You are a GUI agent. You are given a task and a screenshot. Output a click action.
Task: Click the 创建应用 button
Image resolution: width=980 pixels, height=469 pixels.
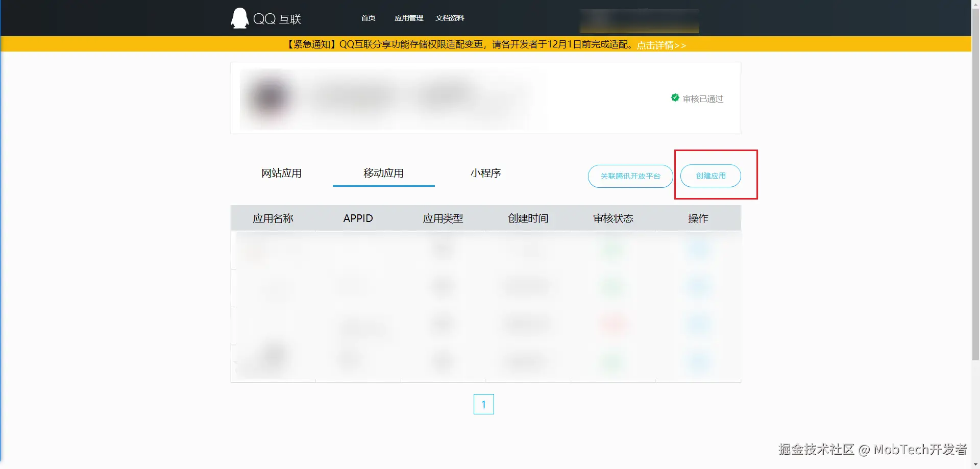tap(710, 176)
